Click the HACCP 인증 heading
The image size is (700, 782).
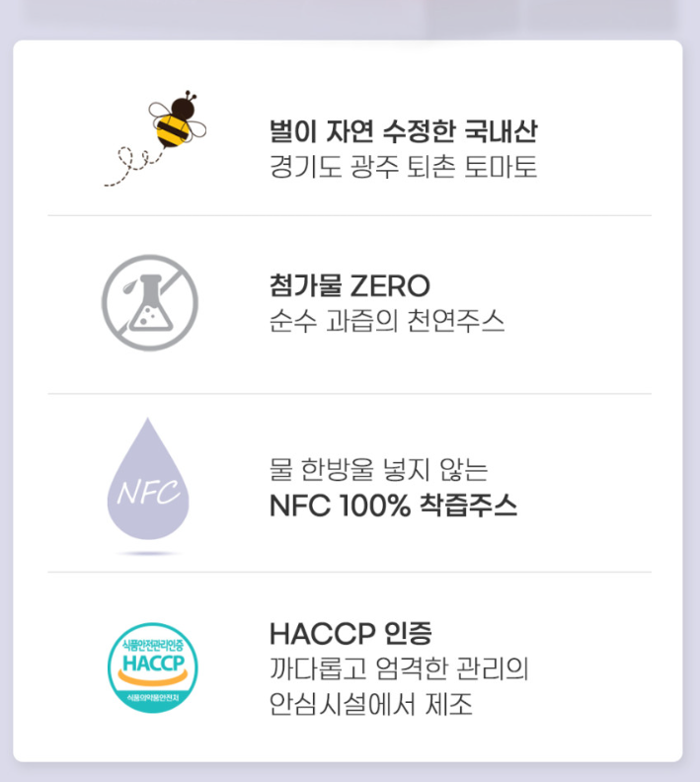[x=350, y=633]
